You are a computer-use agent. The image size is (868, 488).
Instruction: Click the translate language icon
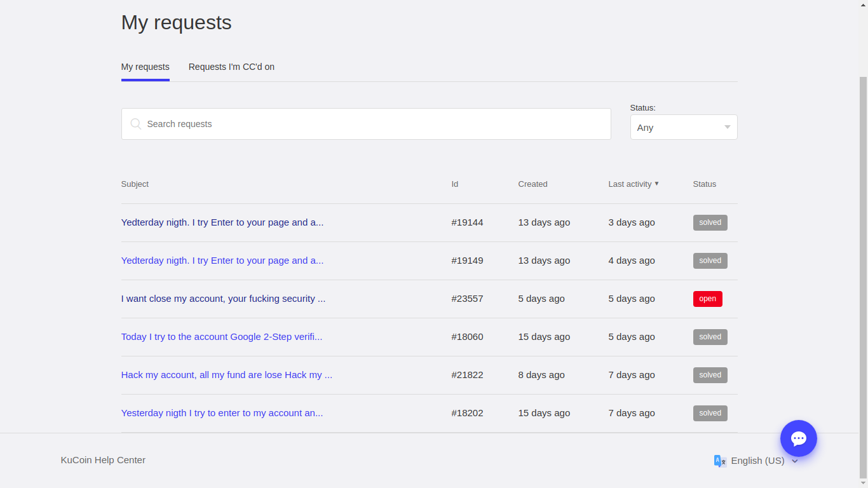720,461
